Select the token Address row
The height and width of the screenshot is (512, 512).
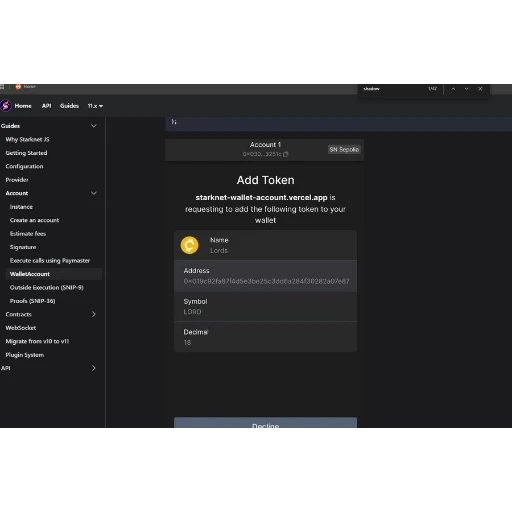tap(265, 276)
